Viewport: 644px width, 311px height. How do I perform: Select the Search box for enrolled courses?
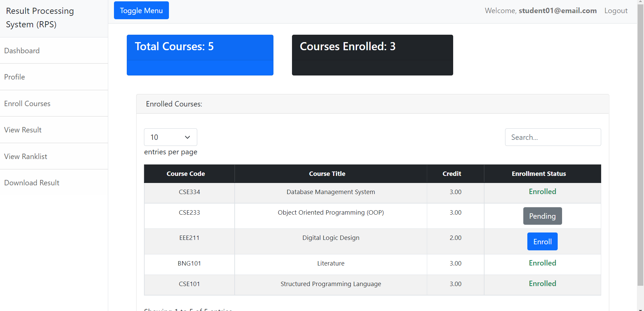pos(553,137)
